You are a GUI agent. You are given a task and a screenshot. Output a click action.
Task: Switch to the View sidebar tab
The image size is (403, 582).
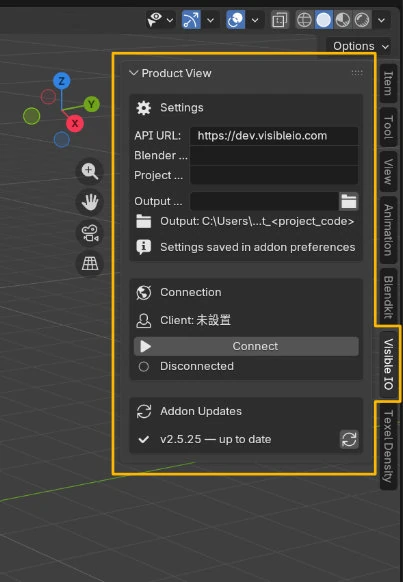coord(388,171)
